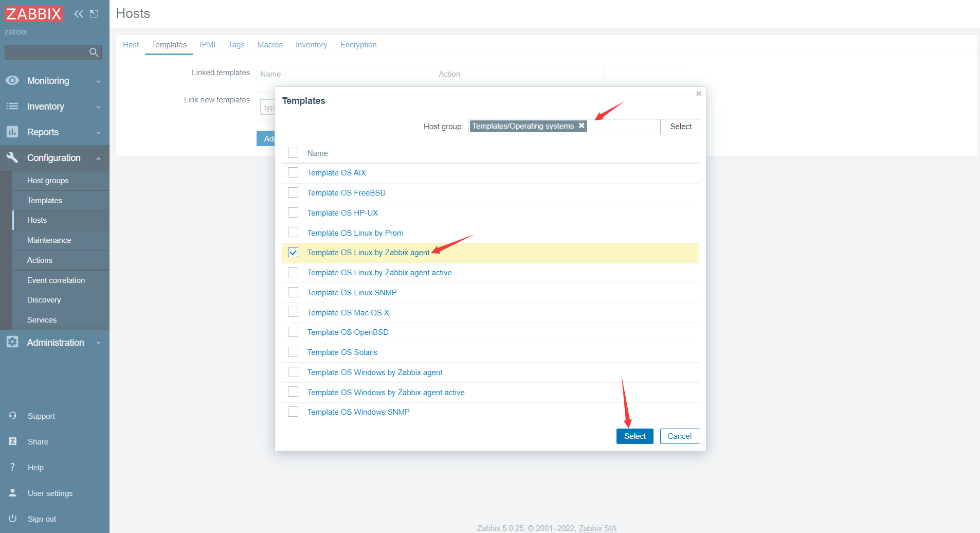The image size is (980, 533).
Task: Toggle kiosk mode sidebar icon
Action: (x=94, y=14)
